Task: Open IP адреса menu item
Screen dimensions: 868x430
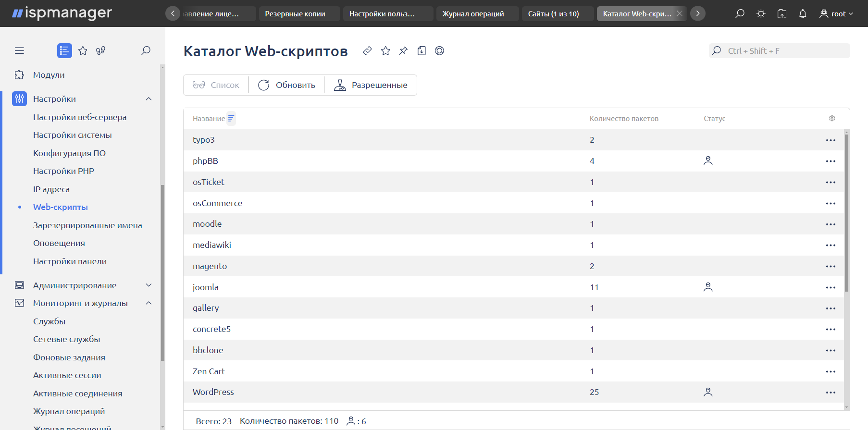Action: point(51,189)
